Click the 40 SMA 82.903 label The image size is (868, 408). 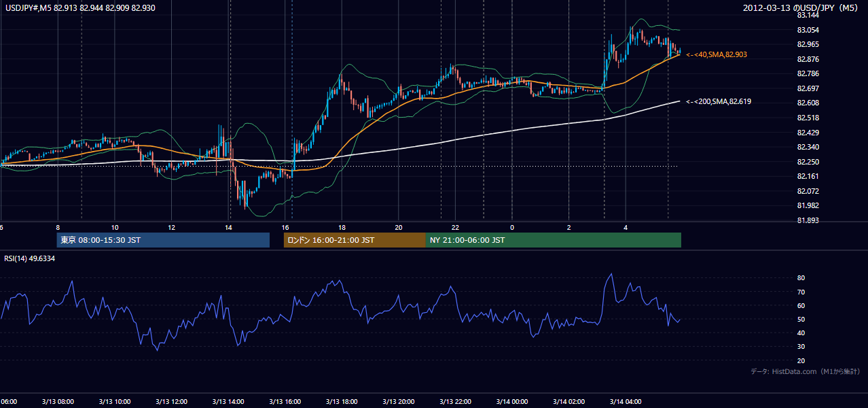click(x=717, y=54)
